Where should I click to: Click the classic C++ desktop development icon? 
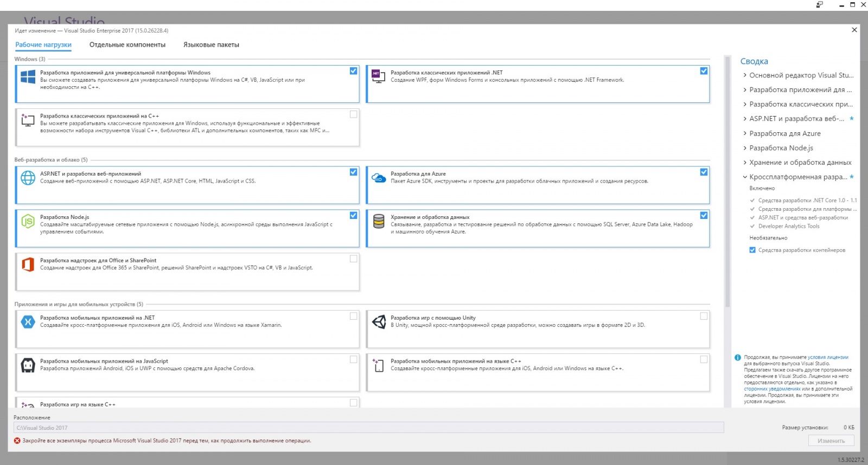(x=28, y=119)
